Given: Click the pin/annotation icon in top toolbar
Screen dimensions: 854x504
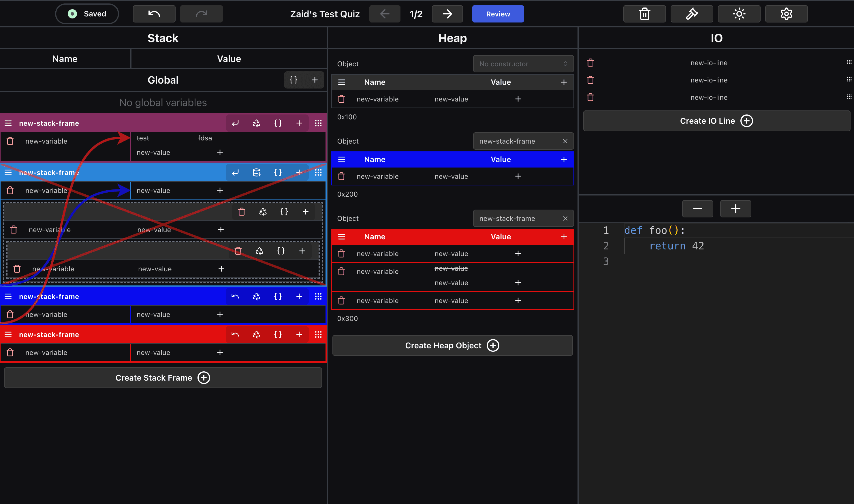Looking at the screenshot, I should [692, 14].
